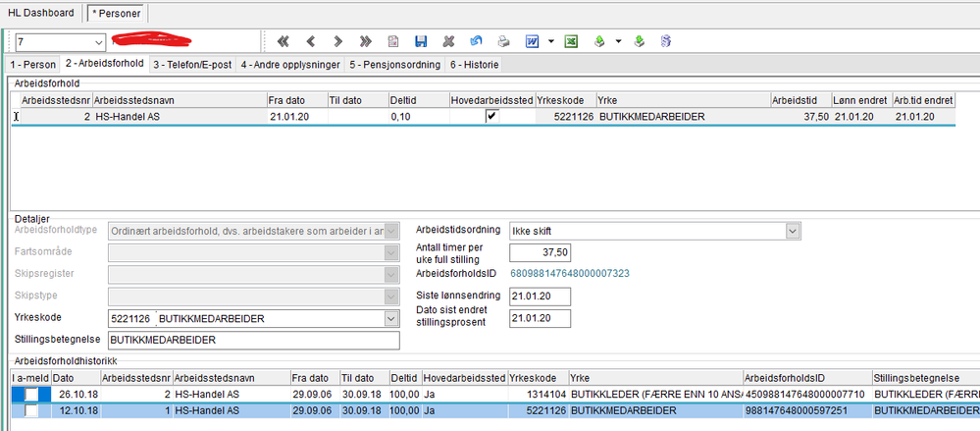This screenshot has width=980, height=431.
Task: Select HS-Handel AS cell in top Arbeidsforhold row
Action: point(180,117)
